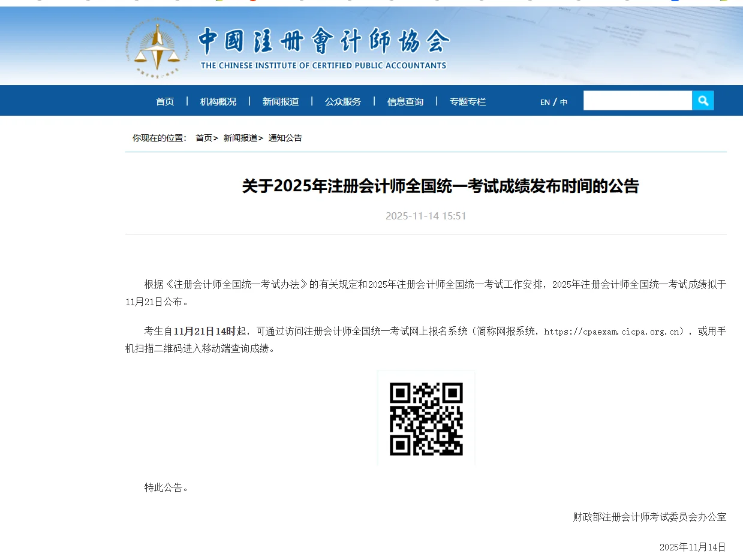Click the 首页 breadcrumb link

[203, 137]
